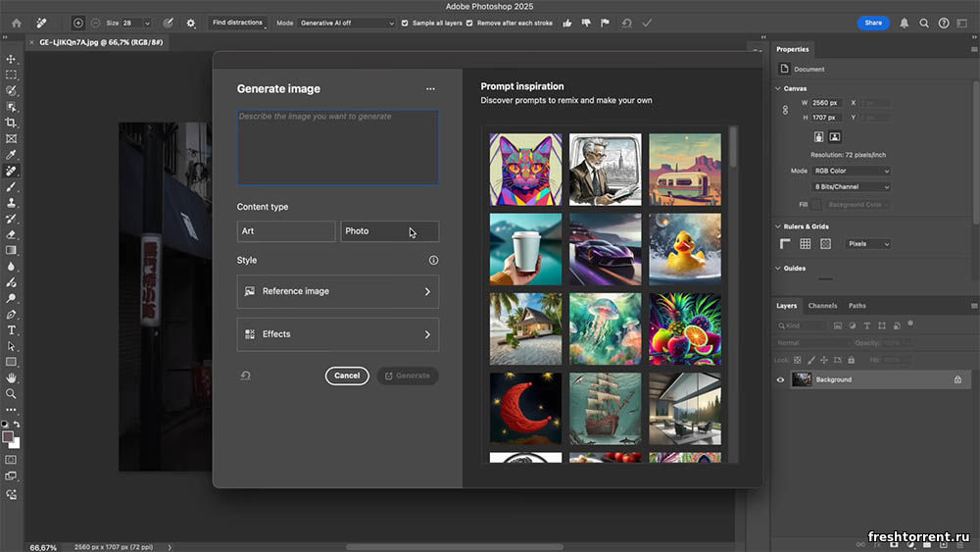Expand Effects options
The image size is (980, 552).
337,334
